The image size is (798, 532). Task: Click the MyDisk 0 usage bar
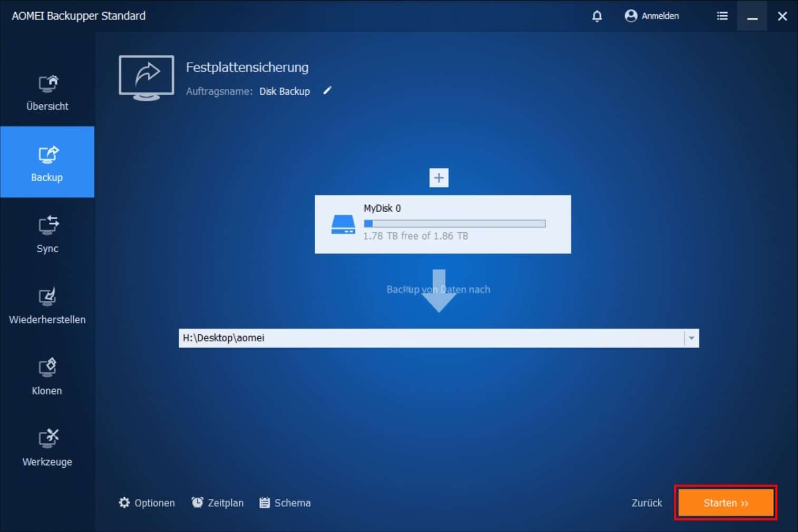tap(454, 223)
